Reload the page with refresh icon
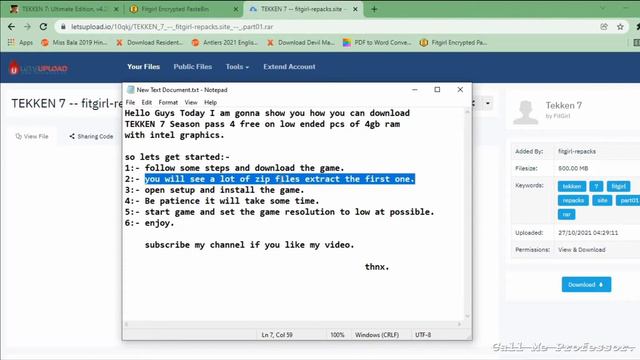This screenshot has width=640, height=360. click(43, 27)
